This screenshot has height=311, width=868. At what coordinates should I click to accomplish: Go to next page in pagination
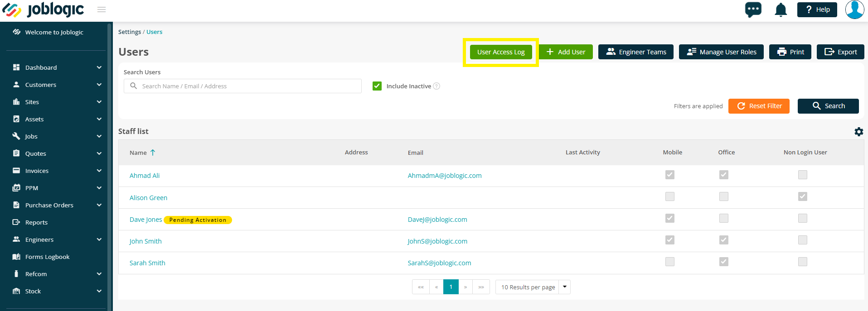point(466,287)
